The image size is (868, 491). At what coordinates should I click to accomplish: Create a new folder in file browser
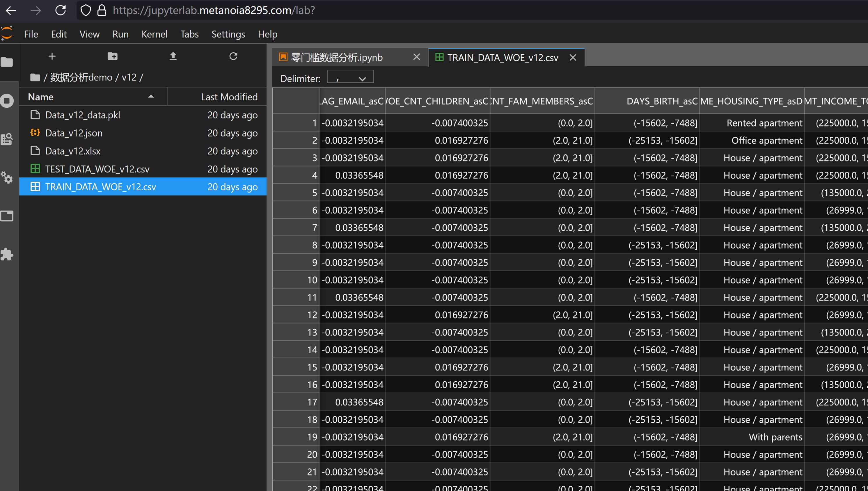click(x=112, y=56)
